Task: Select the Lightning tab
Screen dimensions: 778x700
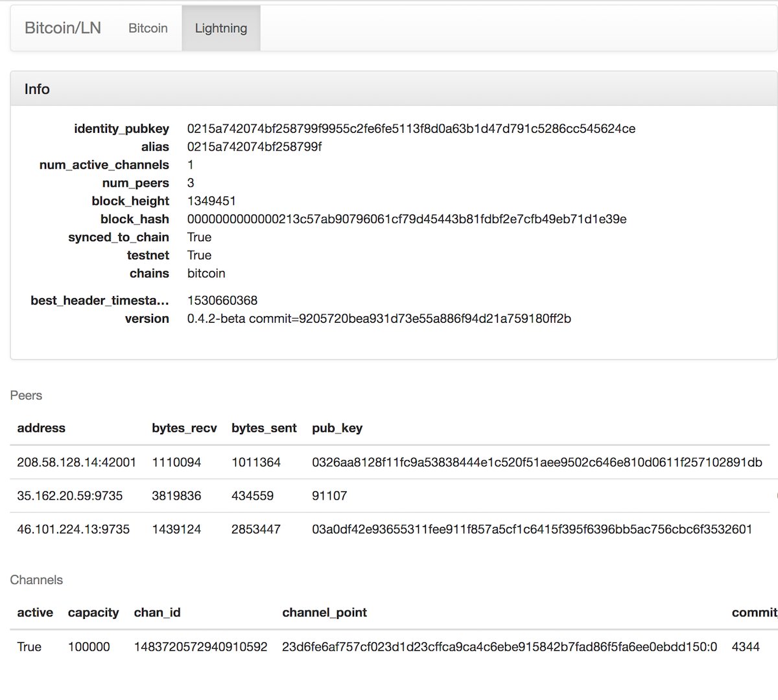Action: pyautogui.click(x=220, y=28)
